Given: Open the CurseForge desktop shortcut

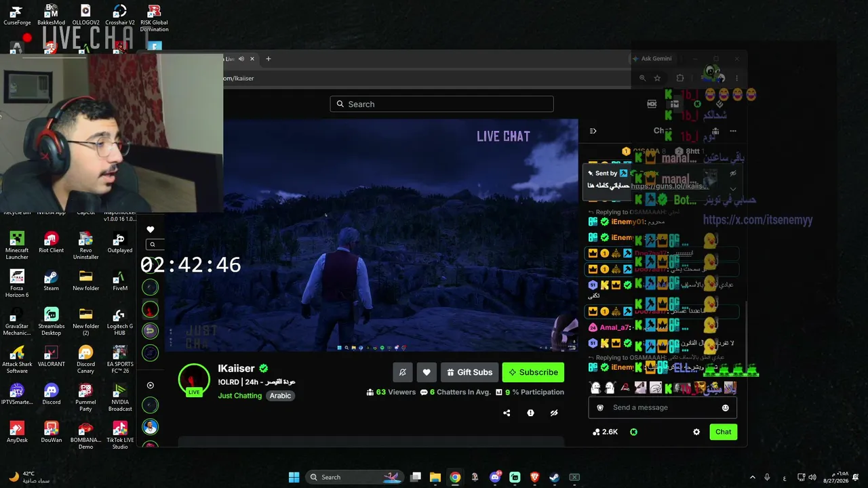Looking at the screenshot, I should 17,15.
